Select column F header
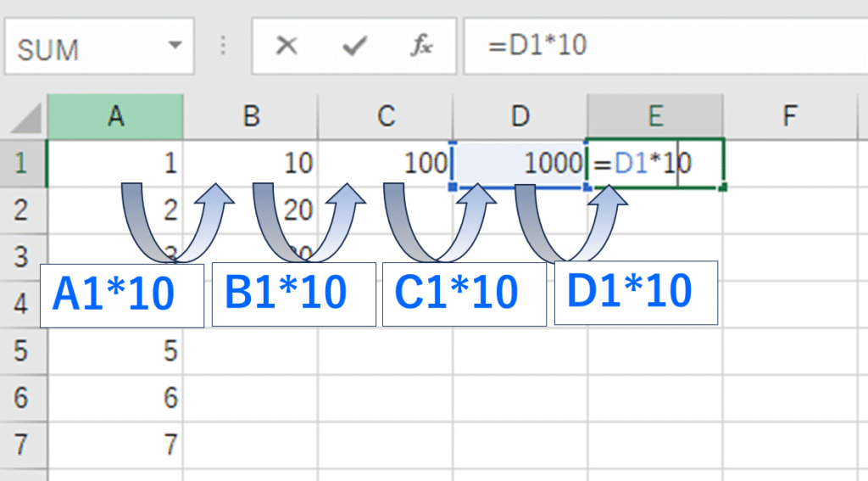 click(790, 116)
